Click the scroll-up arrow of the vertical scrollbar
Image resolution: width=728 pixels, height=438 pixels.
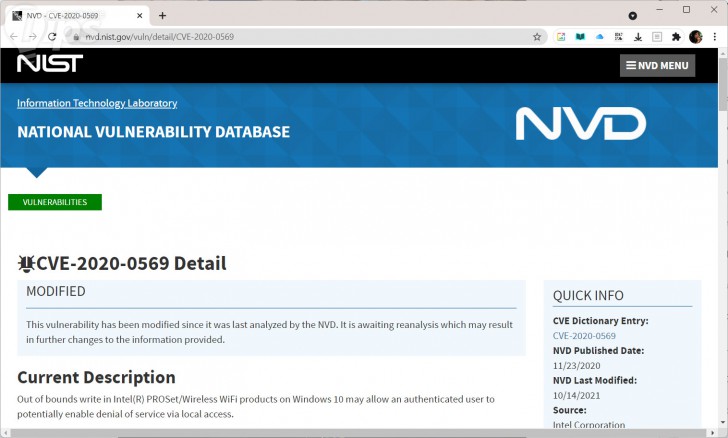[x=723, y=52]
